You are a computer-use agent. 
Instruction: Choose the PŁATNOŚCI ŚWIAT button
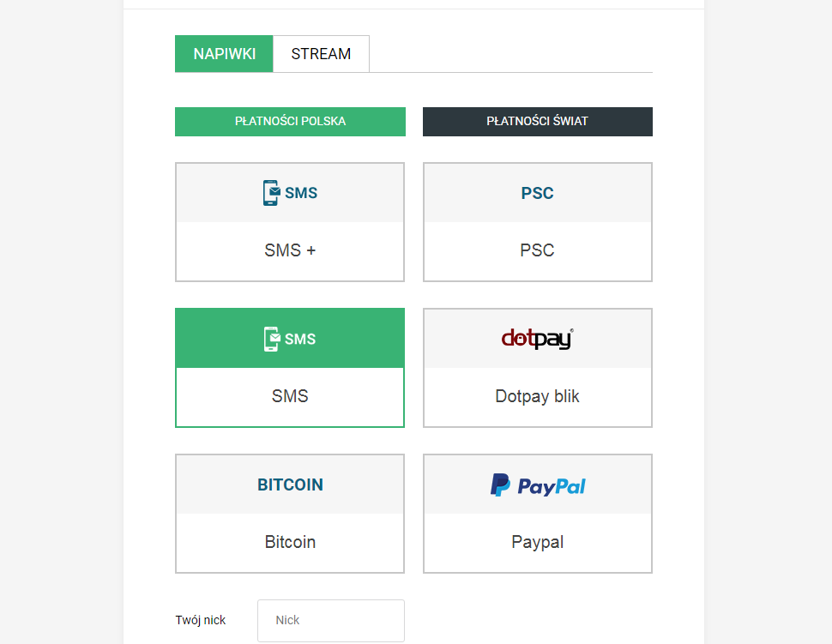(537, 122)
